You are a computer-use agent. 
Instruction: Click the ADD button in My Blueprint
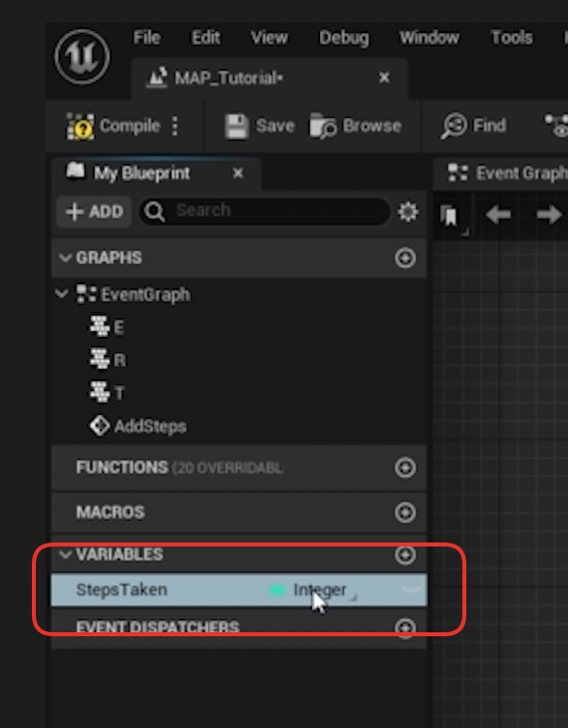click(x=95, y=211)
